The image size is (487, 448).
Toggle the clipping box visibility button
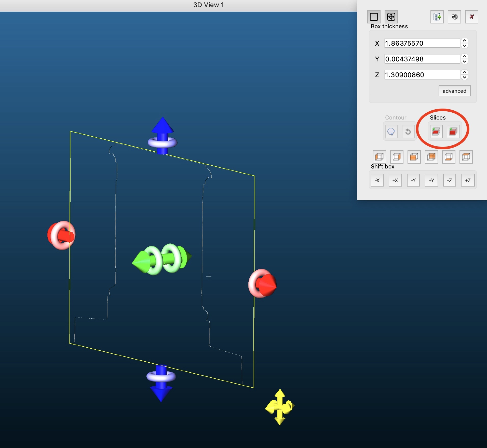tap(374, 17)
